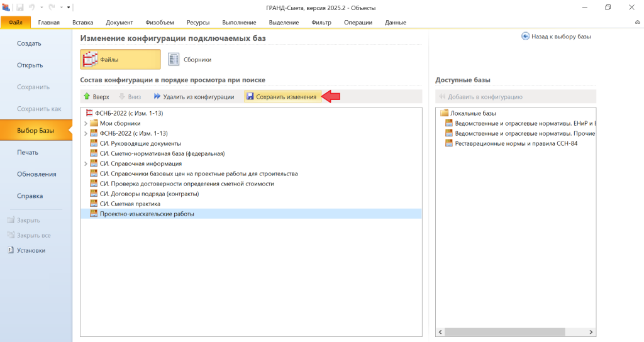Click Удалить из конфигурации toolbar button
Screen dimensions: 644x342
194,97
